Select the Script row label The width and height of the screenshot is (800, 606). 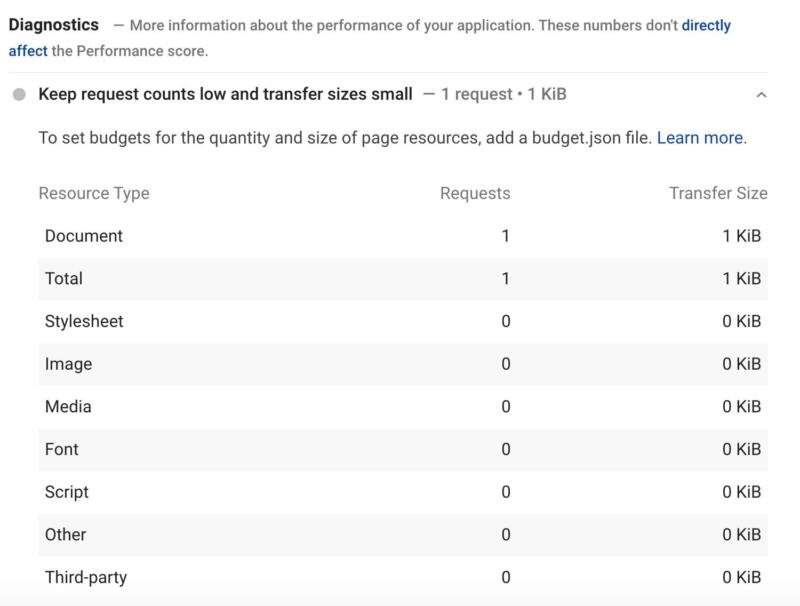click(67, 492)
